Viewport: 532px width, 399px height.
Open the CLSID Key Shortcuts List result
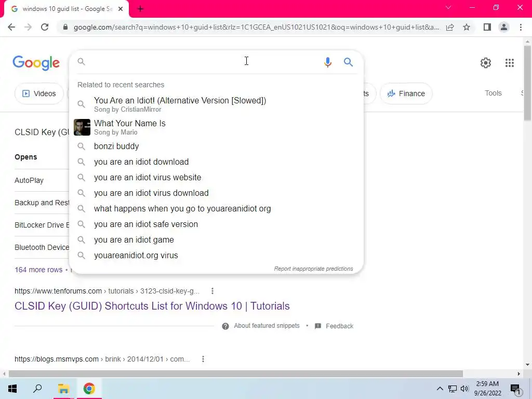tap(152, 306)
